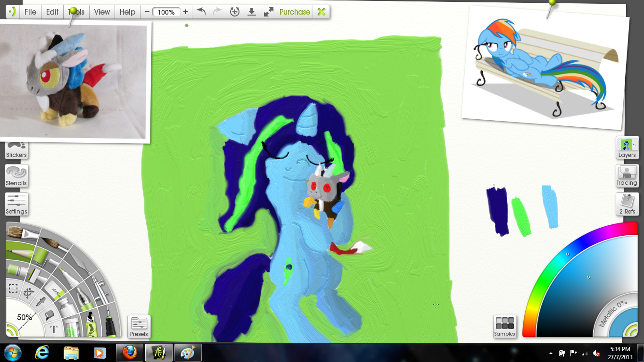Select the Transform tool
The height and width of the screenshot is (362, 644).
pyautogui.click(x=29, y=293)
